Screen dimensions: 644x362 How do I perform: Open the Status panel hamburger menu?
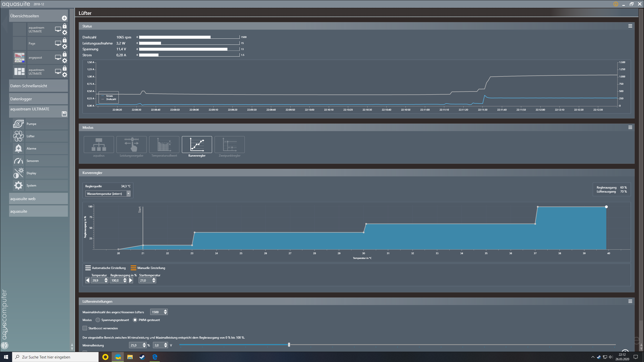(x=630, y=26)
